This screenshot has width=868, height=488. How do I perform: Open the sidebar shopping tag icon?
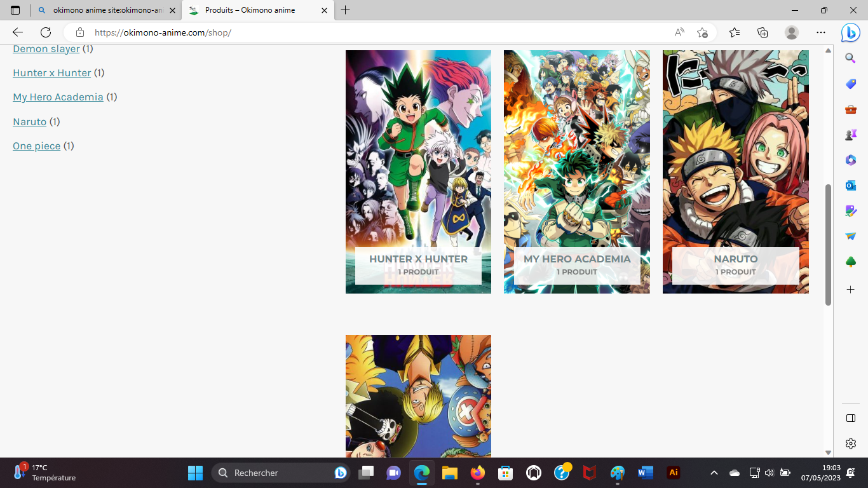850,84
